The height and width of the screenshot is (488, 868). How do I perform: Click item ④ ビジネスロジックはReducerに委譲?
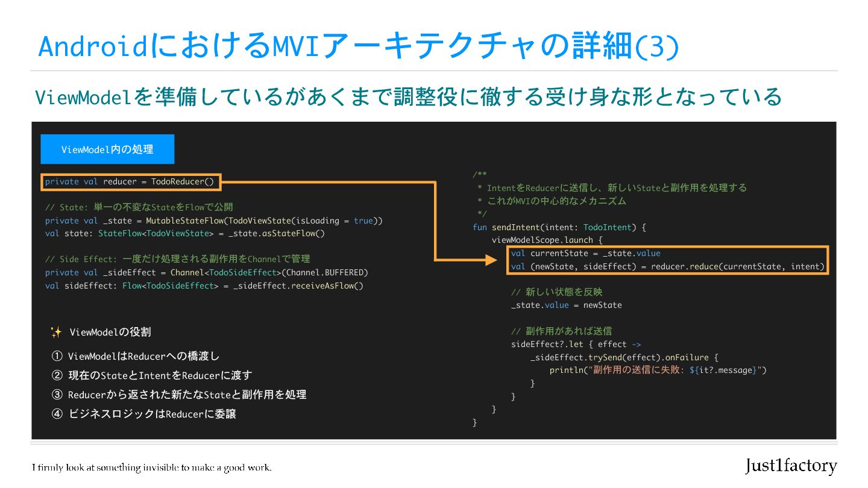pyautogui.click(x=143, y=414)
